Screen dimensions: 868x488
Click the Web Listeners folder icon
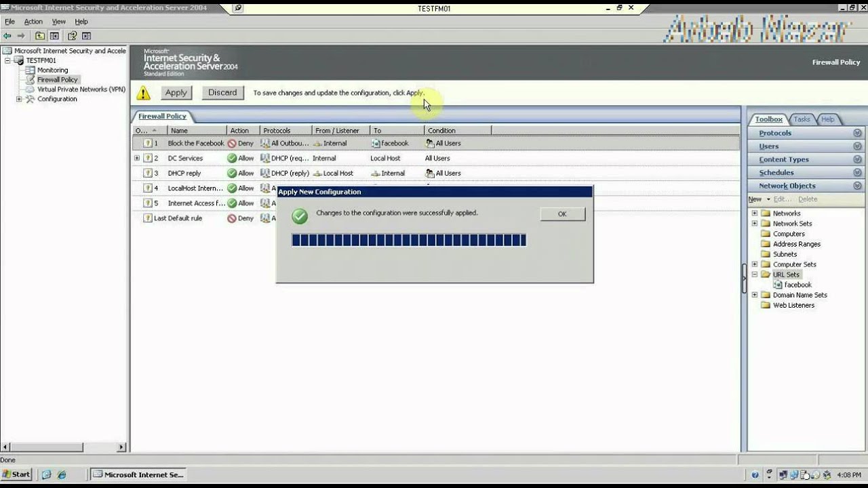point(766,305)
